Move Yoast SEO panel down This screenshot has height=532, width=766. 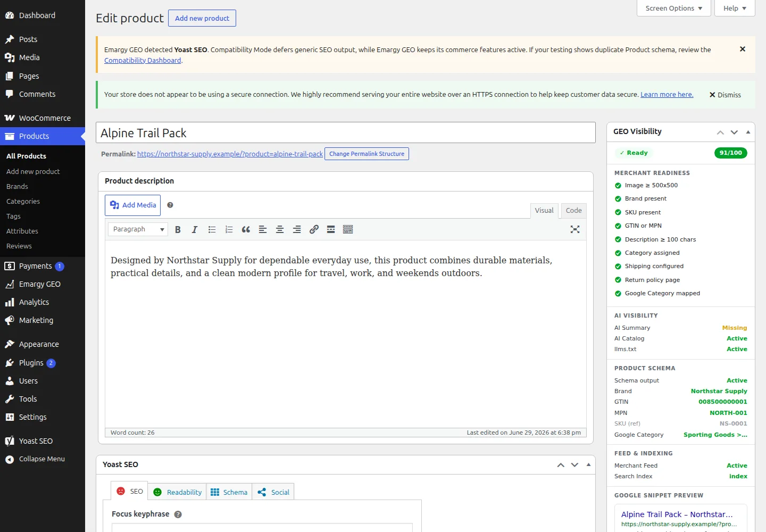click(x=574, y=465)
